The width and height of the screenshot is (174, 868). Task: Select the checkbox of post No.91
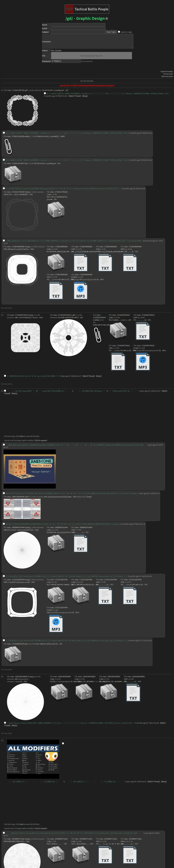[4, 241]
